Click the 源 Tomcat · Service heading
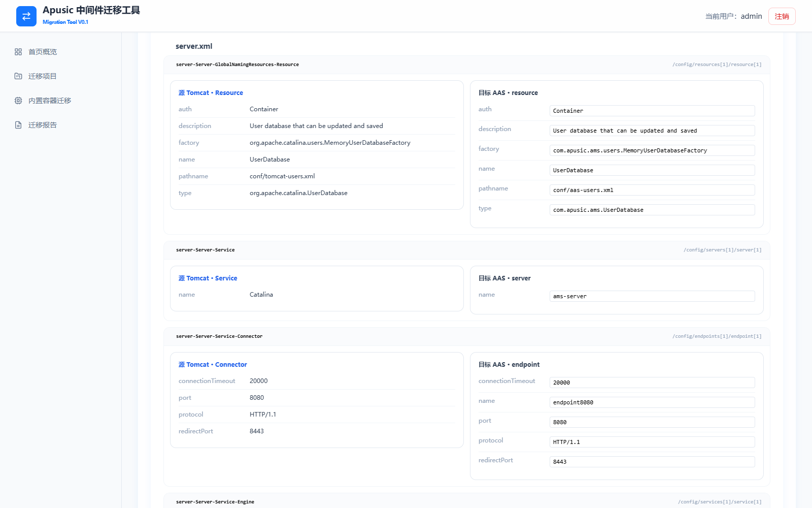 point(208,278)
